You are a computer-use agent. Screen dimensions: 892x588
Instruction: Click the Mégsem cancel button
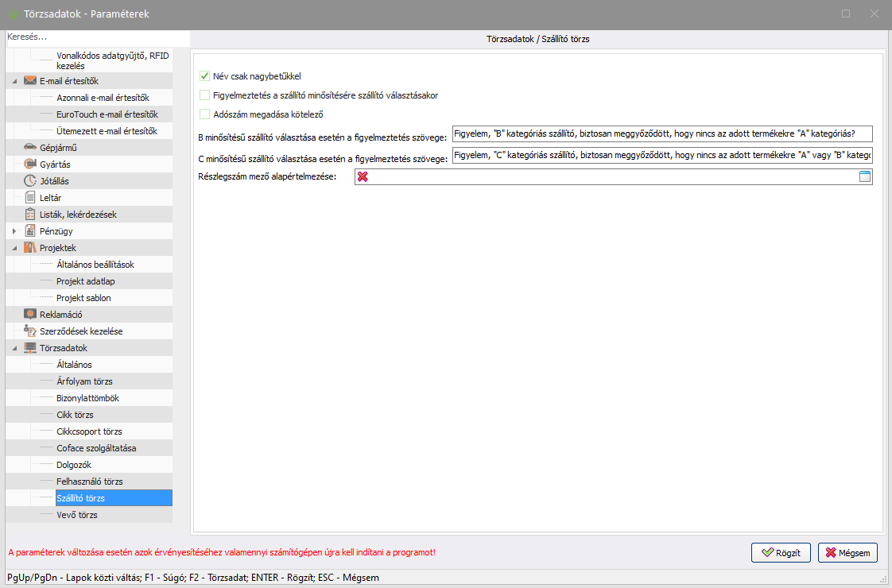[847, 552]
